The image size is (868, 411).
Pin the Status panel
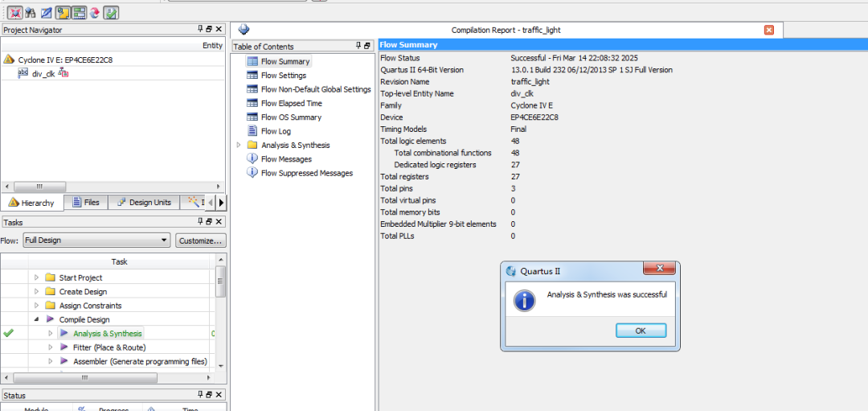click(200, 395)
